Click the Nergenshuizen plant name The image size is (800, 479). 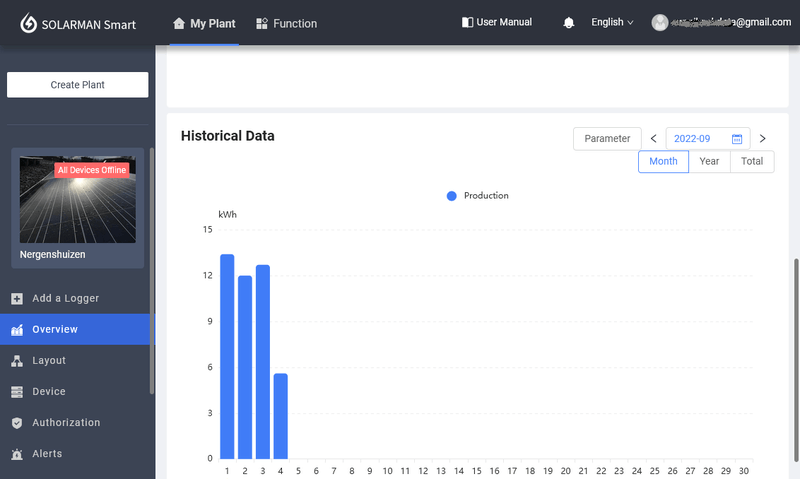pos(53,255)
